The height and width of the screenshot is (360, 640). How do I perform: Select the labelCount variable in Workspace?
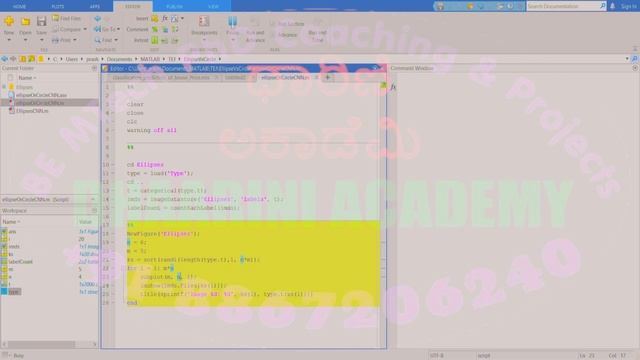[x=20, y=262]
